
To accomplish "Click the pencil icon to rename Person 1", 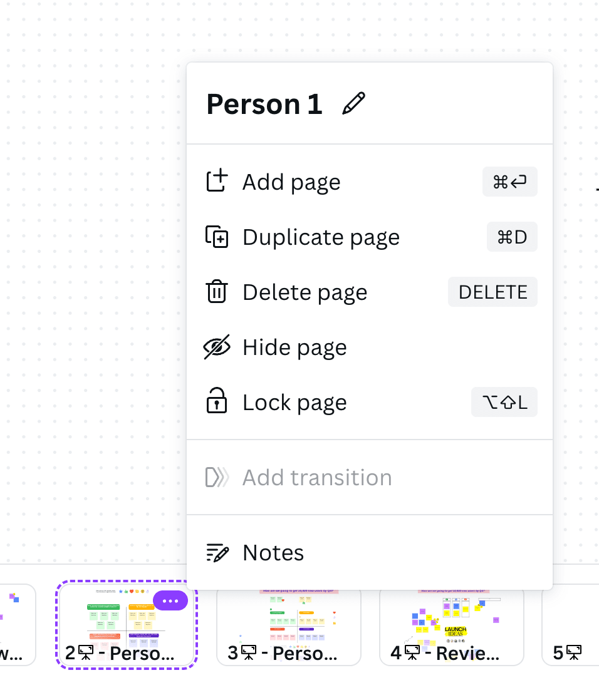I will click(355, 103).
